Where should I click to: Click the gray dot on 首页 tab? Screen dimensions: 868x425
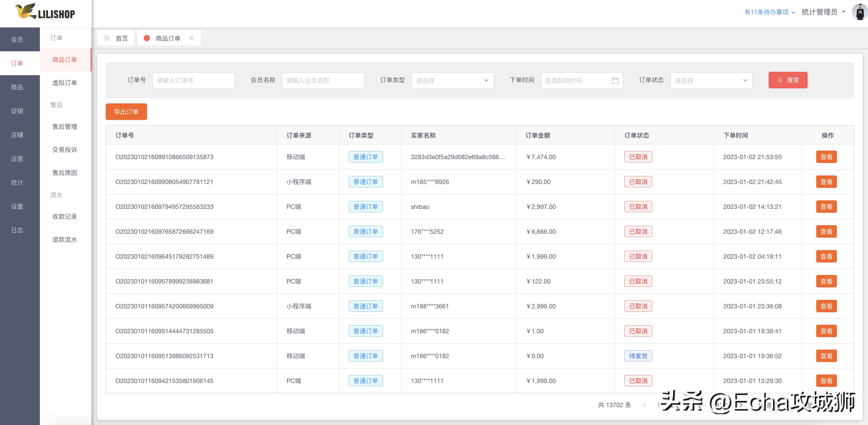[107, 38]
